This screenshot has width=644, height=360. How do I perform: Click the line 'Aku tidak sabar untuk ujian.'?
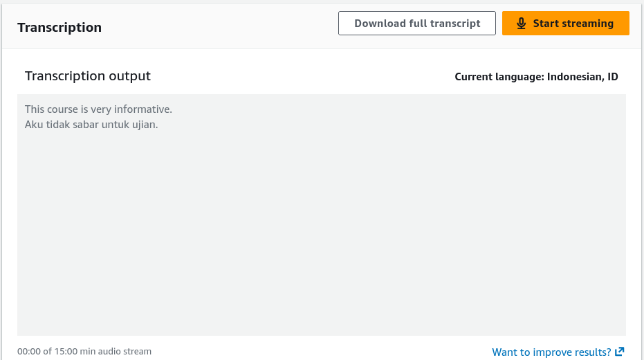pyautogui.click(x=91, y=125)
